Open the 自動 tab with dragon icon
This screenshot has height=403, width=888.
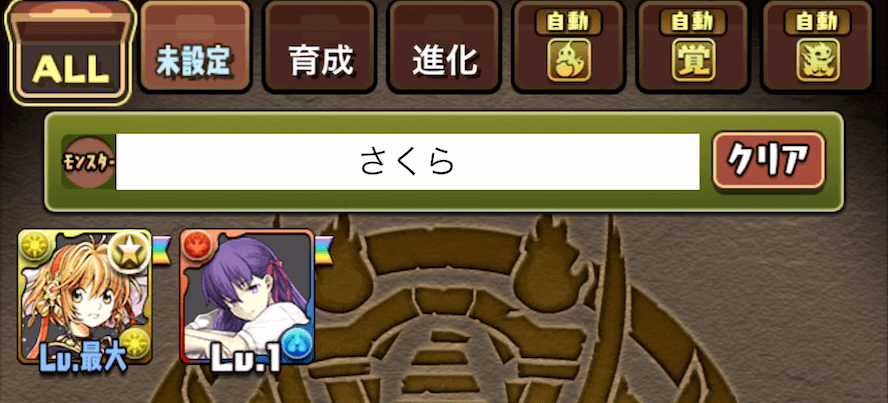(818, 46)
